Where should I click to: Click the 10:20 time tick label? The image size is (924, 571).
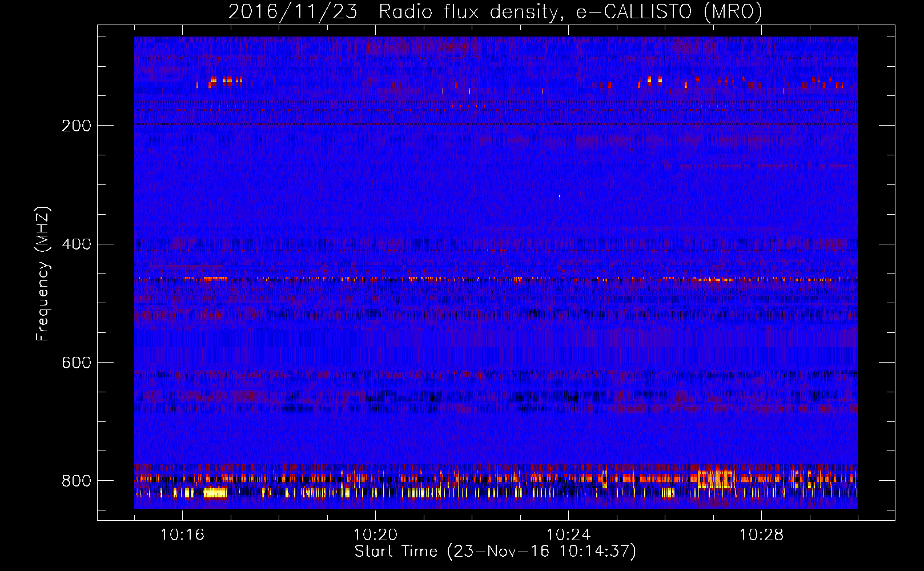(375, 535)
